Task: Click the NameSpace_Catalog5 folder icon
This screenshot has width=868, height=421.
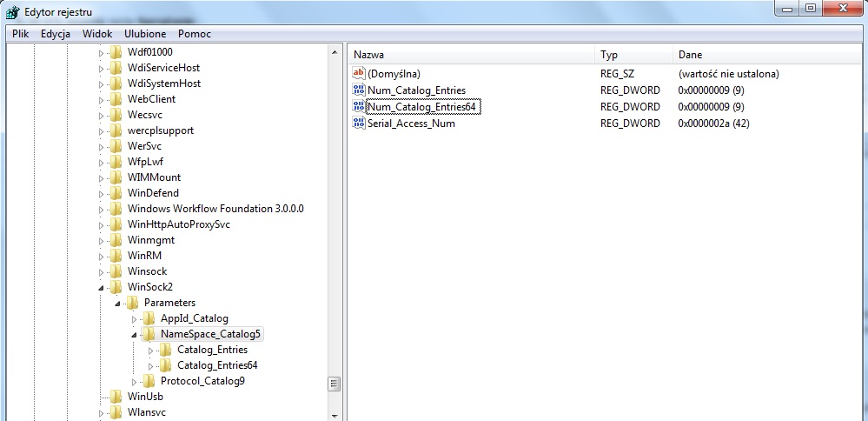Action: pos(149,334)
